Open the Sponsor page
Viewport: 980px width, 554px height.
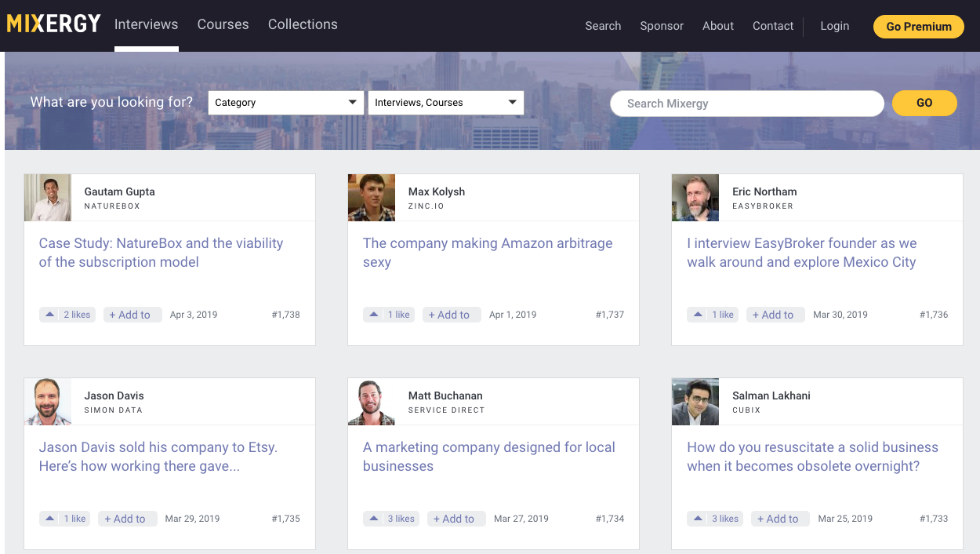click(x=662, y=26)
